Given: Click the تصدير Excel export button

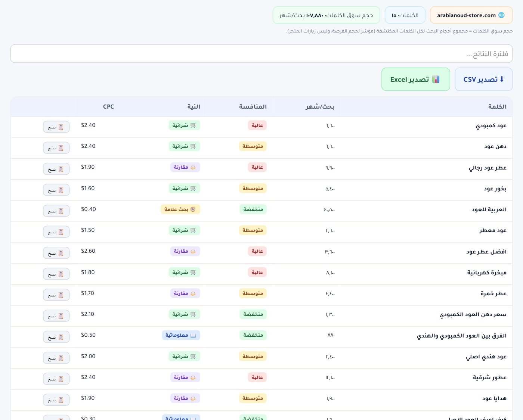Looking at the screenshot, I should 415,79.
